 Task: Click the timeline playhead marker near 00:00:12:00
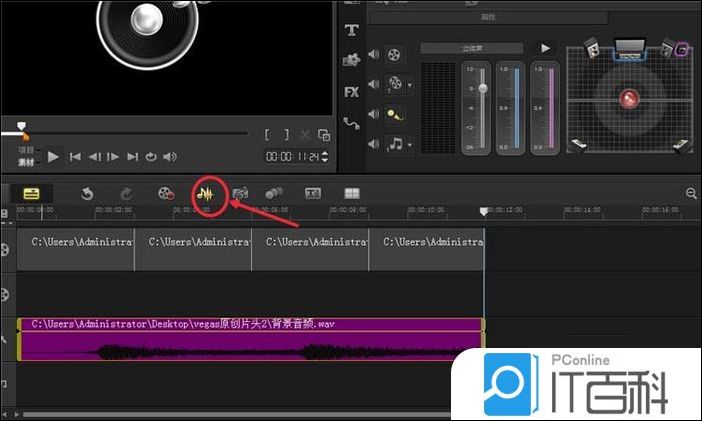click(484, 211)
